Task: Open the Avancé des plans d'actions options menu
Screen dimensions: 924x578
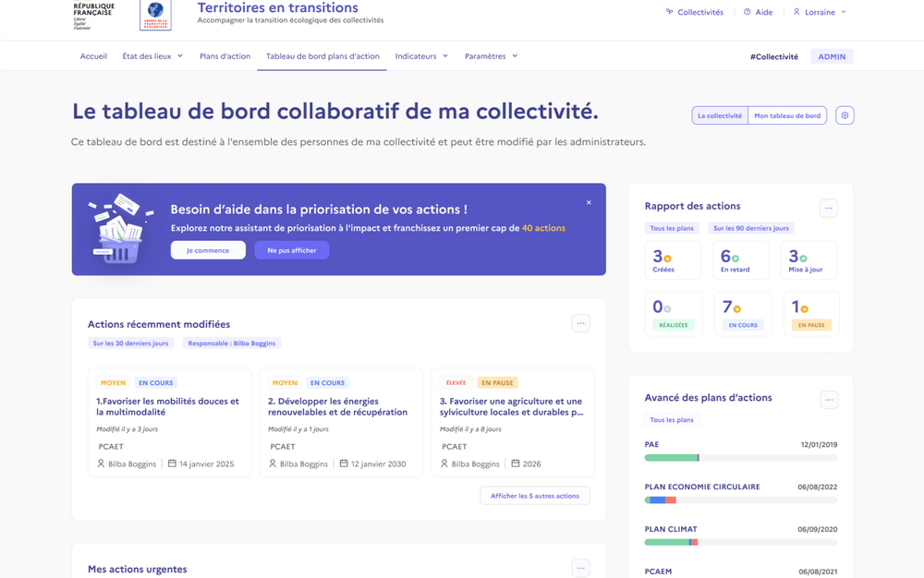Action: point(829,400)
